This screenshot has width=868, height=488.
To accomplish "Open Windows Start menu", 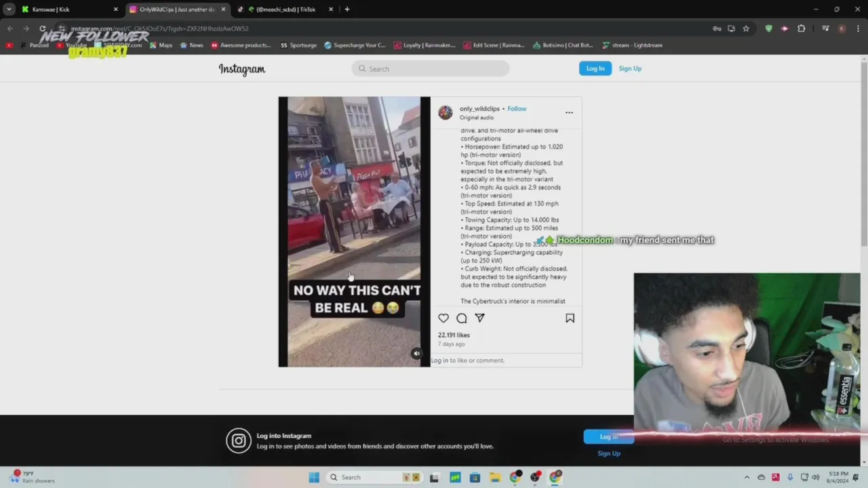I will coord(314,477).
